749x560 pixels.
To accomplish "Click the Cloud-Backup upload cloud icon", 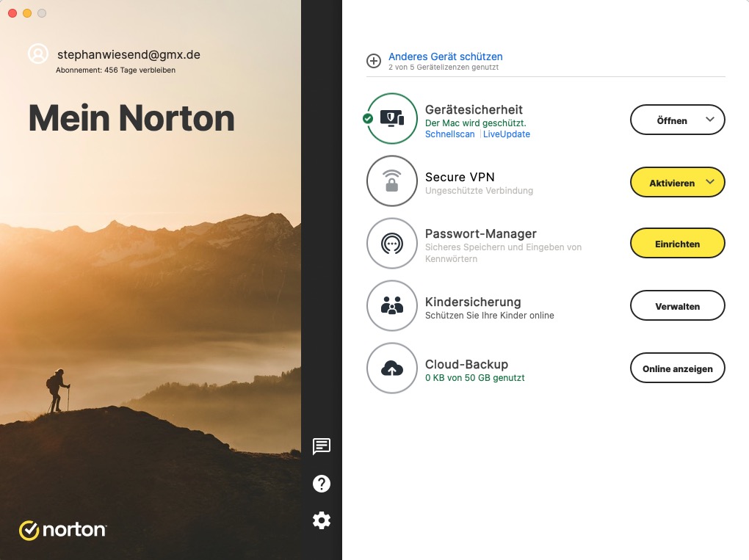I will click(392, 368).
